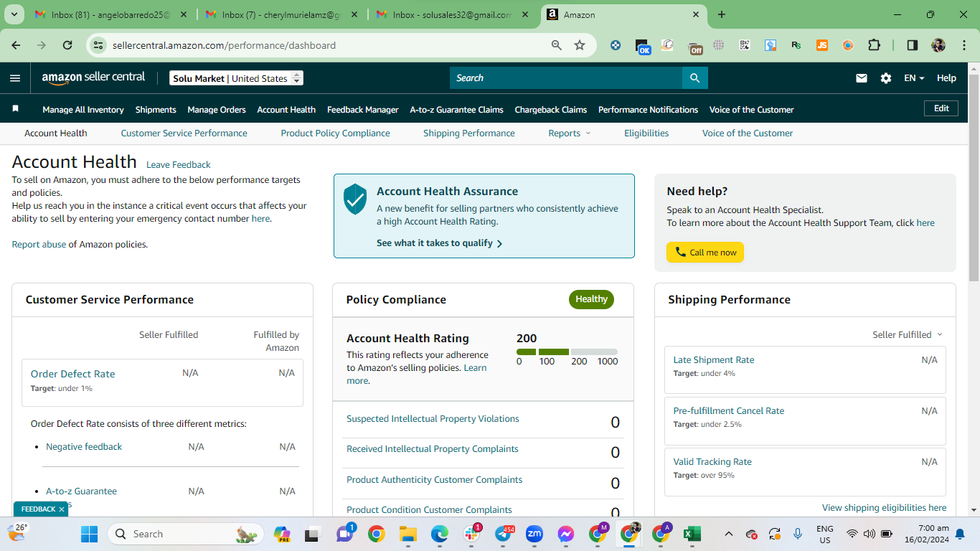
Task: Expand the Reports dropdown
Action: coord(570,133)
